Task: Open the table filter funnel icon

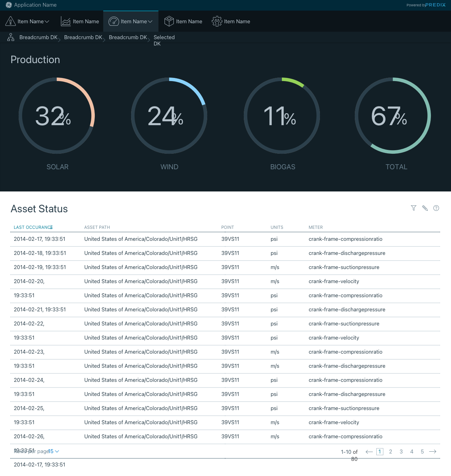Action: 414,208
